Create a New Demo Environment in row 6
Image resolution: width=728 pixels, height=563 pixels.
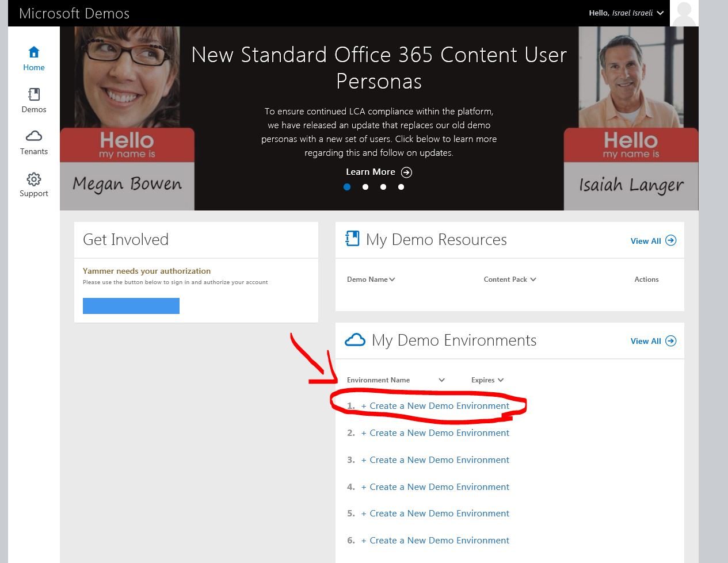tap(435, 541)
